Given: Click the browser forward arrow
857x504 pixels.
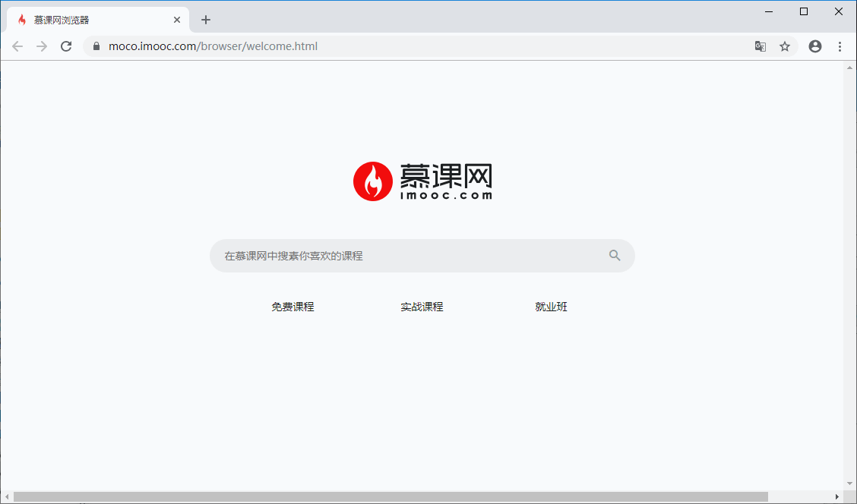Looking at the screenshot, I should [42, 46].
